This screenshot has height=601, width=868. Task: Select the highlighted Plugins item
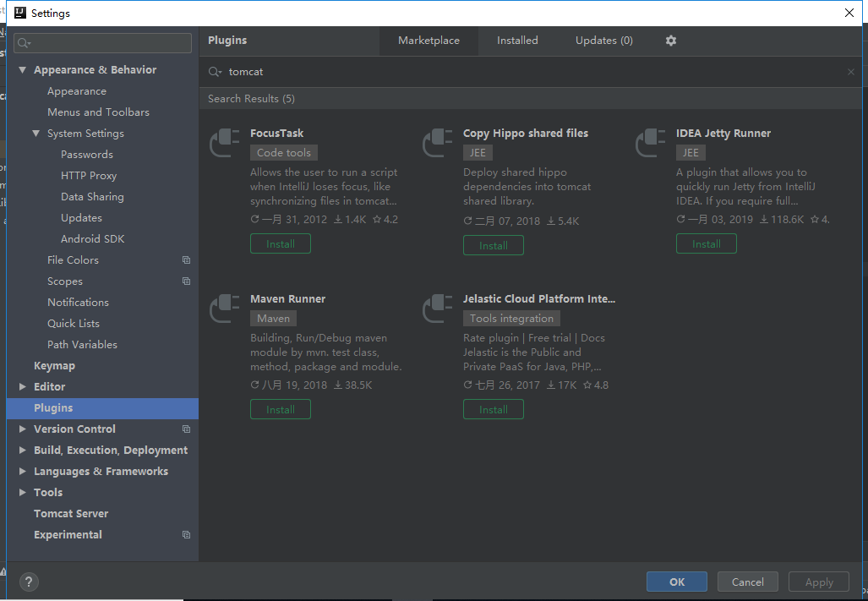(102, 408)
